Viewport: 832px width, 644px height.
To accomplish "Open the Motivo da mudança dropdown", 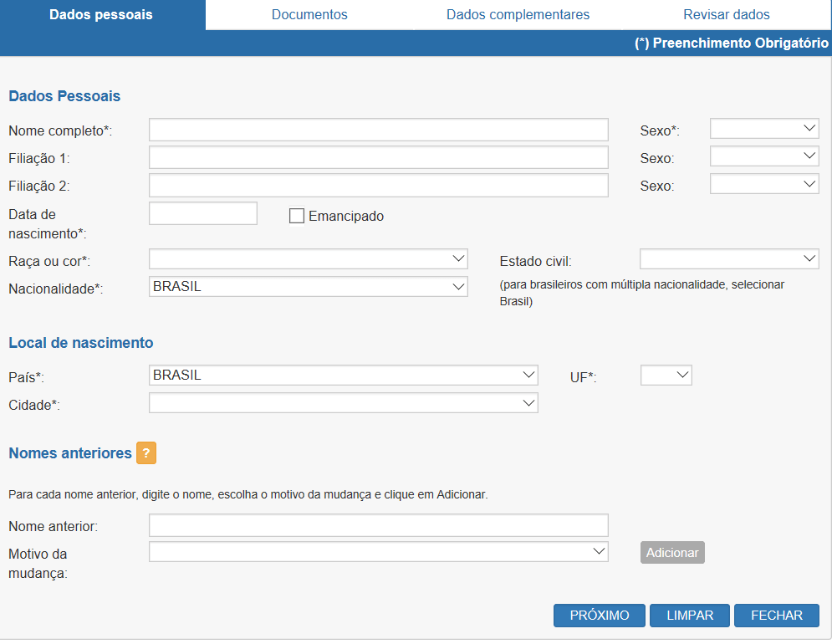I will coord(378,552).
